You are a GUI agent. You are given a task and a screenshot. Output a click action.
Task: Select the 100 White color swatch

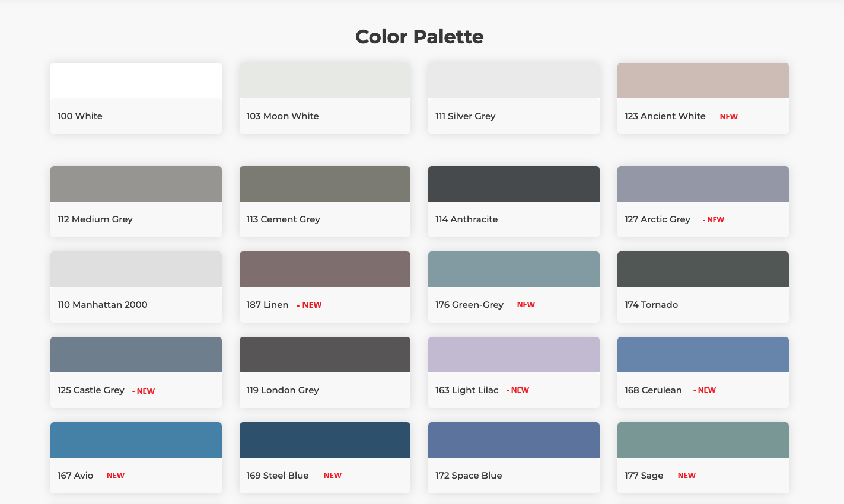pyautogui.click(x=136, y=81)
